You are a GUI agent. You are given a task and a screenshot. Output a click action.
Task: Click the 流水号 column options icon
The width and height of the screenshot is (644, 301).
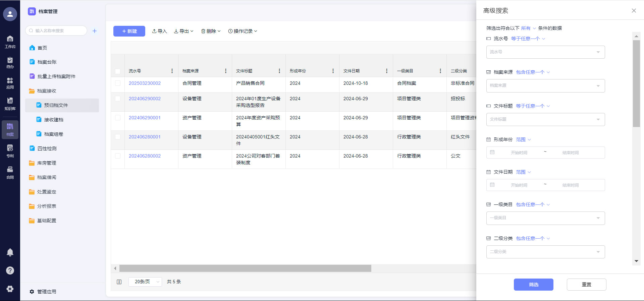click(172, 71)
